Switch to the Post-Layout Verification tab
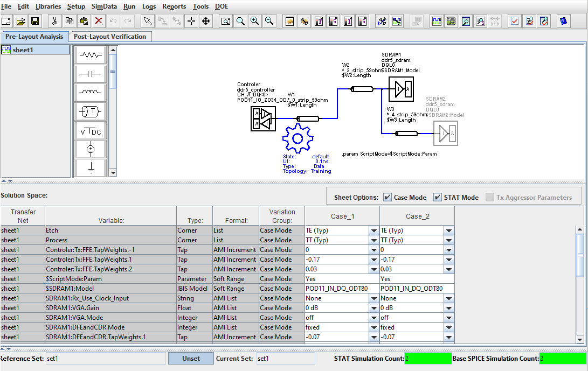 (110, 37)
